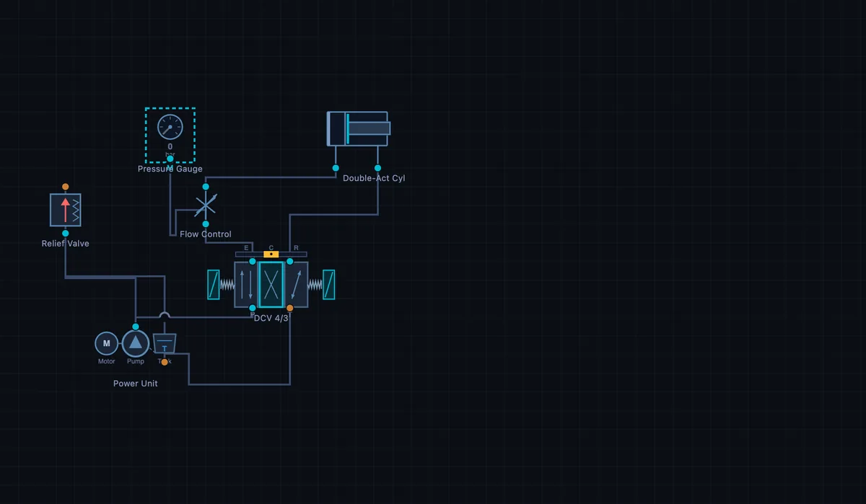Select the Double-Act Cyl cylinder body
Image resolution: width=866 pixels, height=504 pixels.
[x=359, y=128]
